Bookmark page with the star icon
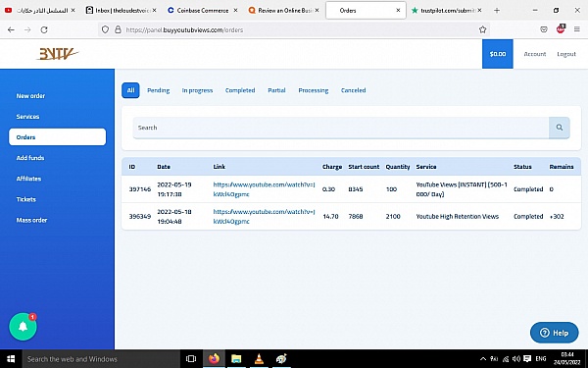Image resolution: width=588 pixels, height=368 pixels. (x=482, y=29)
